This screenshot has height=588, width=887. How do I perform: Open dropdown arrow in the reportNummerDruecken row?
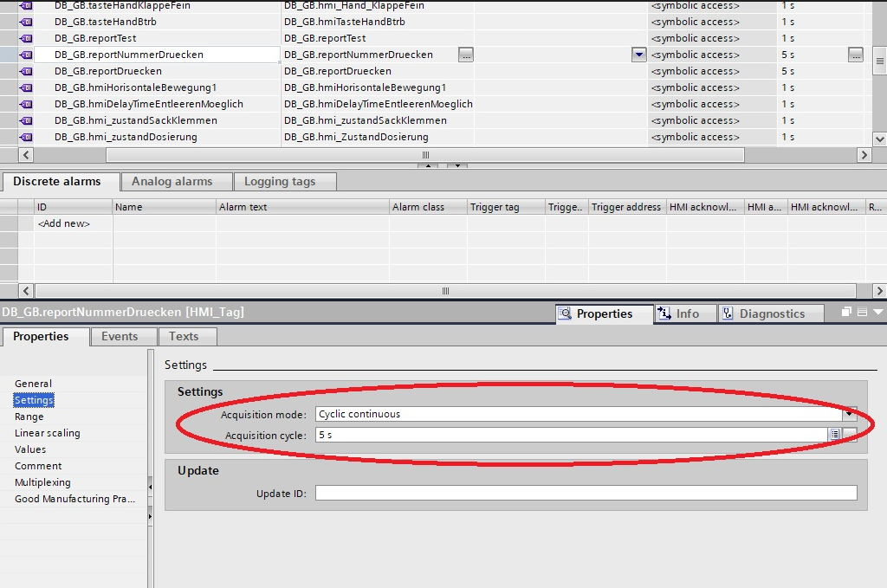(638, 55)
